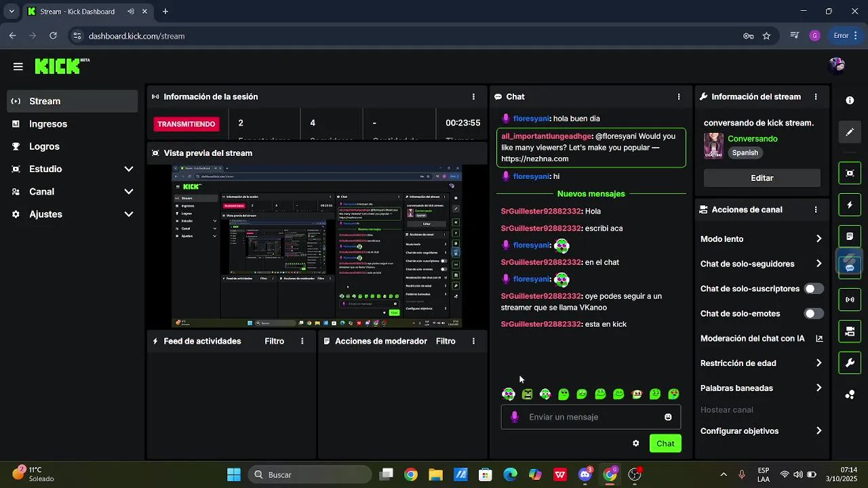Click the Enviar un mensaje input field
The height and width of the screenshot is (488, 868).
point(591,417)
